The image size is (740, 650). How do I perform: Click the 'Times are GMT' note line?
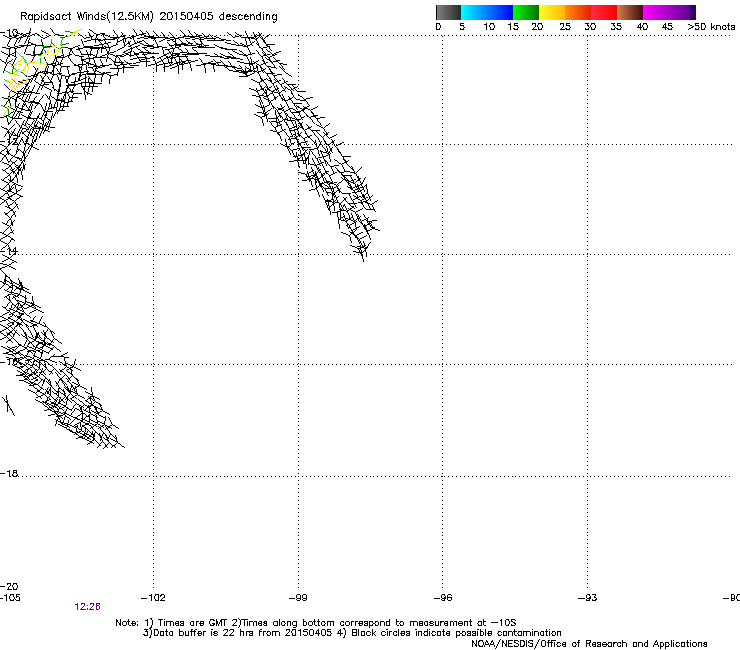tap(315, 623)
